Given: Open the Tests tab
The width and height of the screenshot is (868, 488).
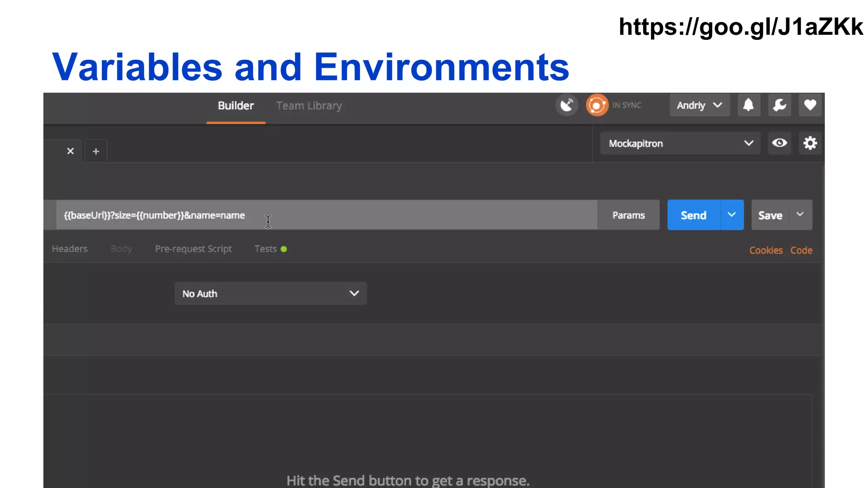Looking at the screenshot, I should (x=270, y=249).
